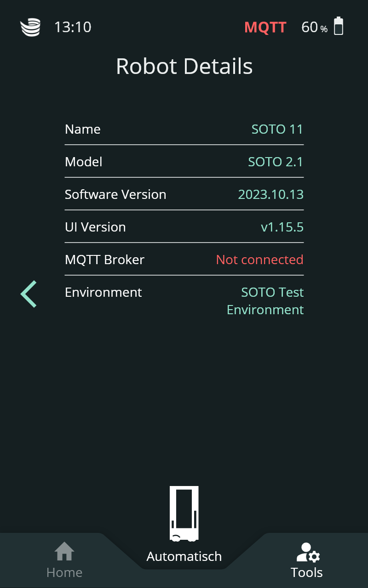Tap the Robot Details heading
Screen dimensions: 368x588
click(184, 66)
